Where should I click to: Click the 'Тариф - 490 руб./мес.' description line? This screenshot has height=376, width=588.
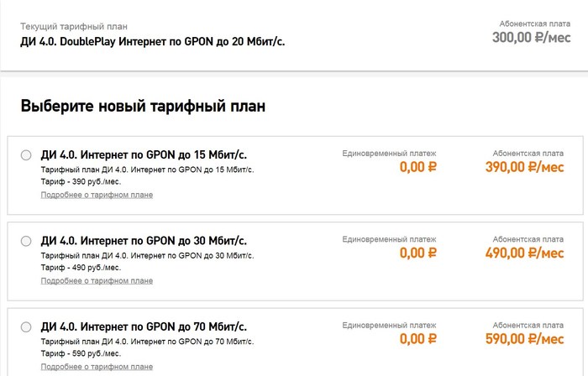[81, 268]
